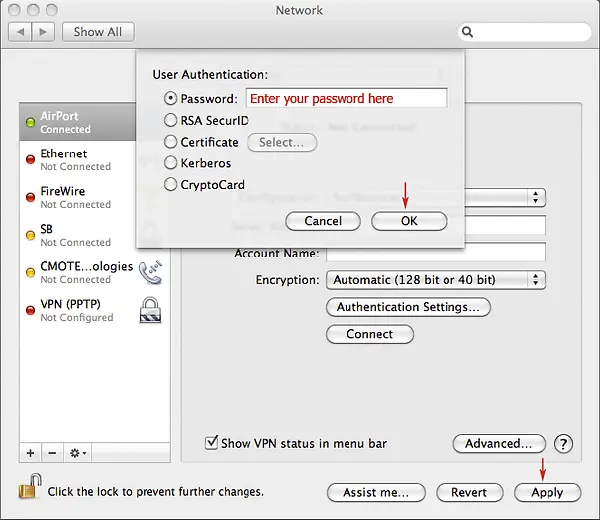
Task: Click the Connect button
Action: [370, 334]
